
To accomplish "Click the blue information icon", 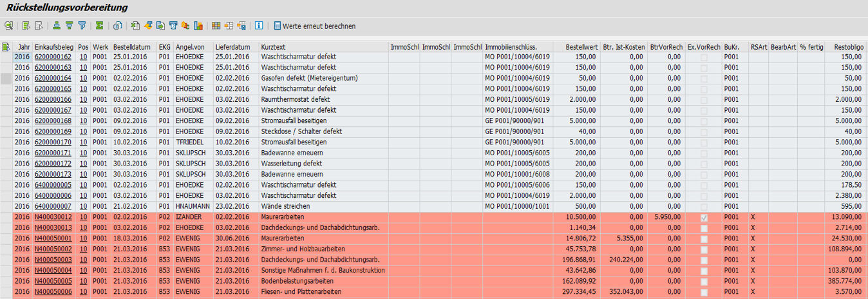I will click(x=259, y=26).
